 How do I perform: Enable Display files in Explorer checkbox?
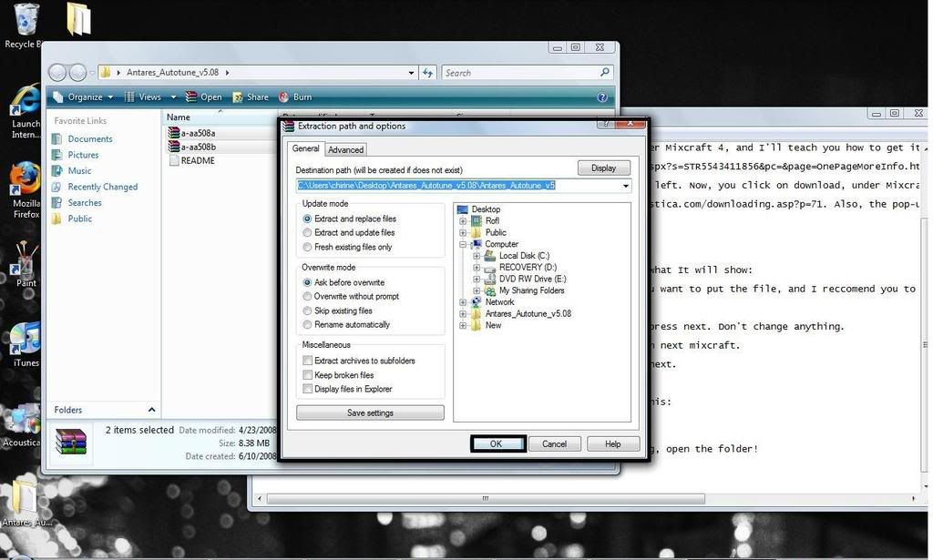point(308,389)
